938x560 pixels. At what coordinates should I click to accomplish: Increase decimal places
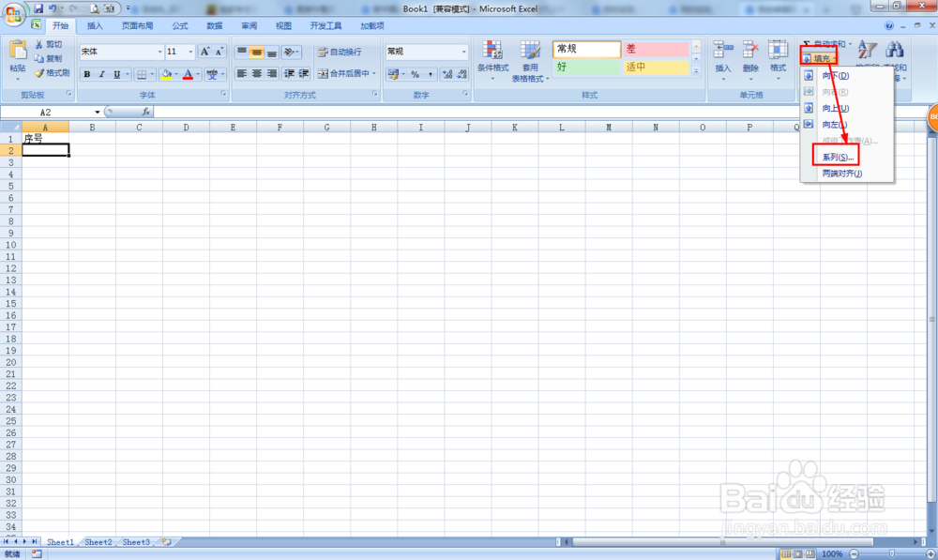[446, 74]
